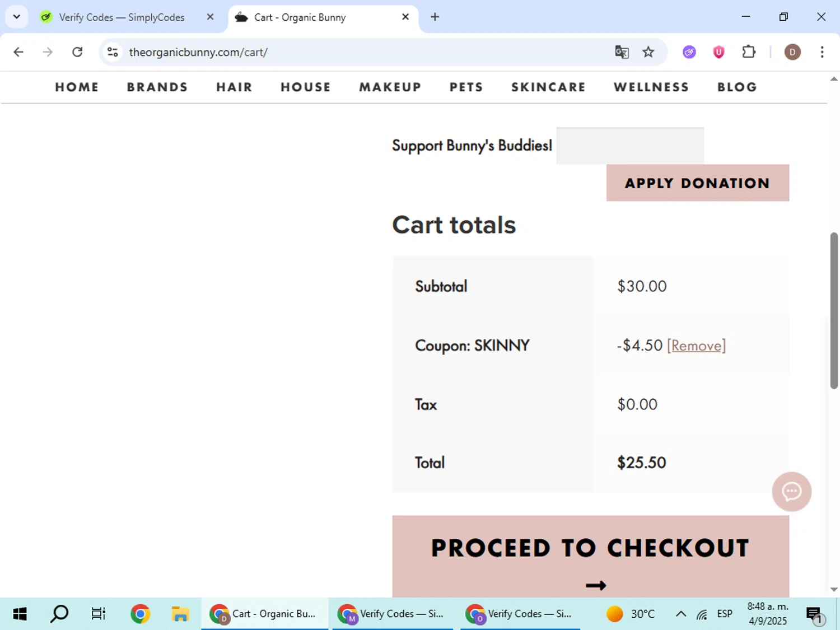Go to HOME in site navigation

pyautogui.click(x=77, y=87)
